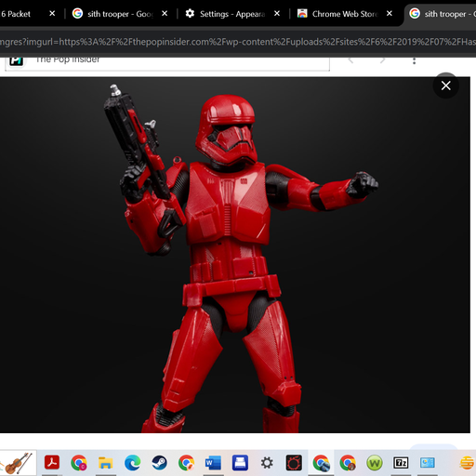Open Steam from the taskbar
This screenshot has width=476, height=476.
click(159, 463)
